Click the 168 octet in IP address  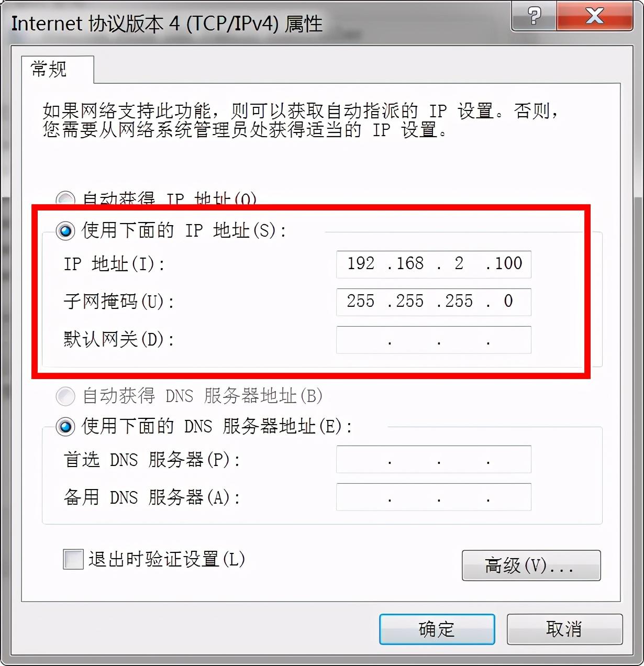tap(410, 263)
